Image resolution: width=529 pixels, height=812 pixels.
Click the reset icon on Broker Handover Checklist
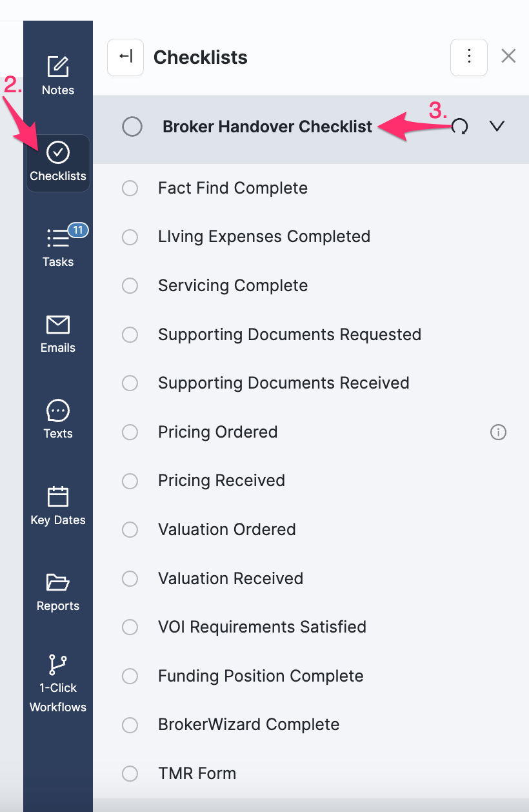tap(460, 127)
